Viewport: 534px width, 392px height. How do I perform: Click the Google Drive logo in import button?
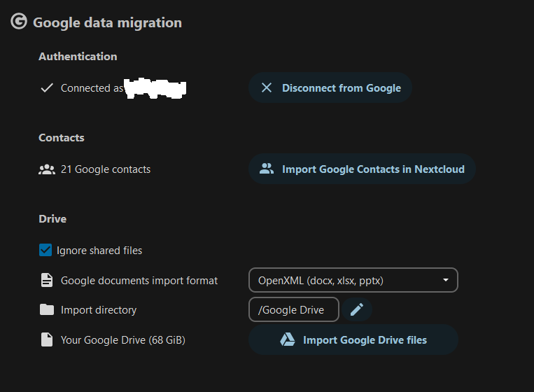coord(288,339)
